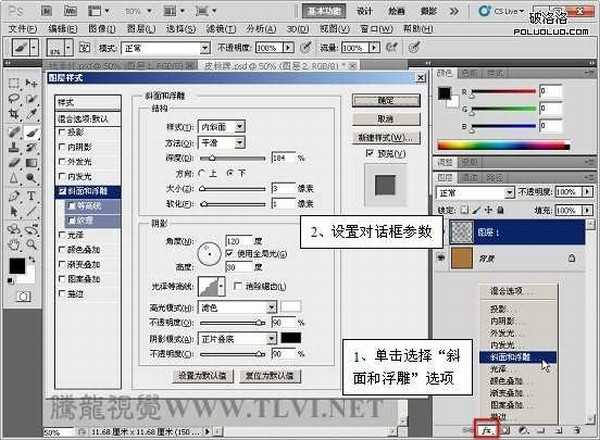This screenshot has width=600, height=440.
Task: Click the fx layer style icon
Action: coord(486,431)
